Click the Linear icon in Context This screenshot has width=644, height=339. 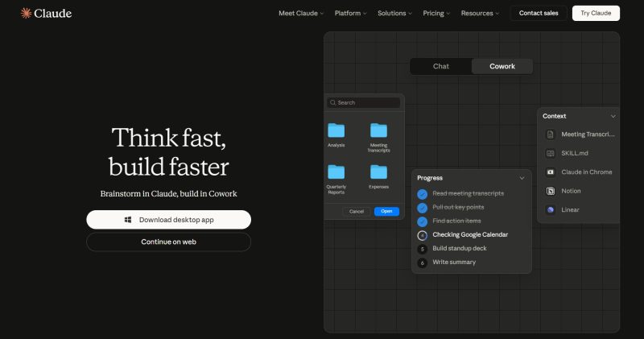551,210
